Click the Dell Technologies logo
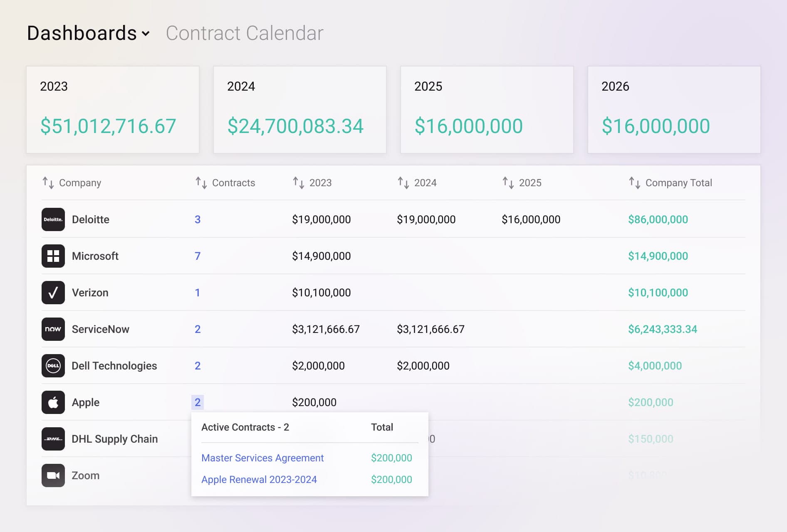Viewport: 787px width, 532px height. tap(52, 365)
